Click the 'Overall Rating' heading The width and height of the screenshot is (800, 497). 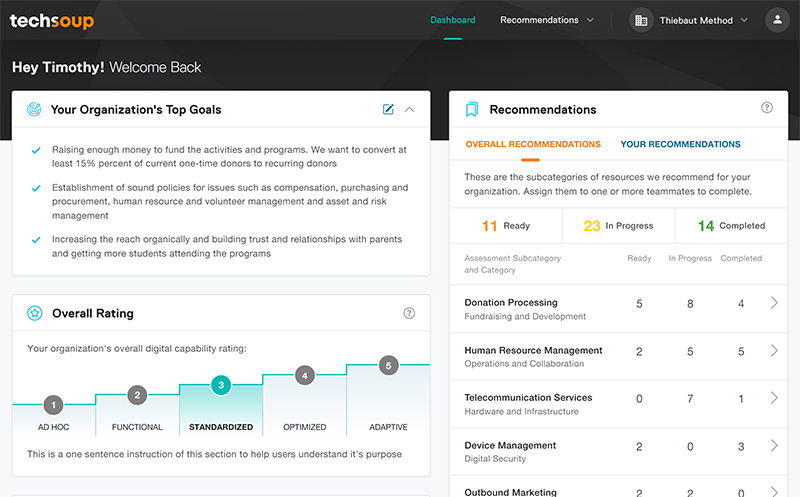[x=93, y=313]
